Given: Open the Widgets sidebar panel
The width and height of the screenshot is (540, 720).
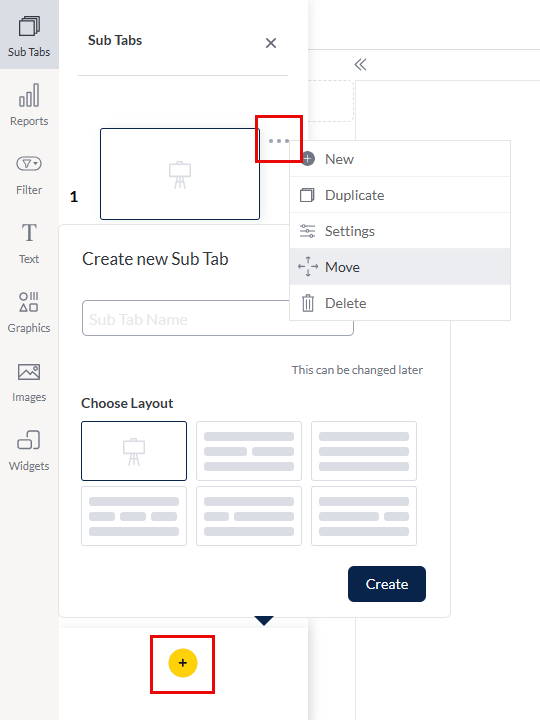Looking at the screenshot, I should (29, 451).
